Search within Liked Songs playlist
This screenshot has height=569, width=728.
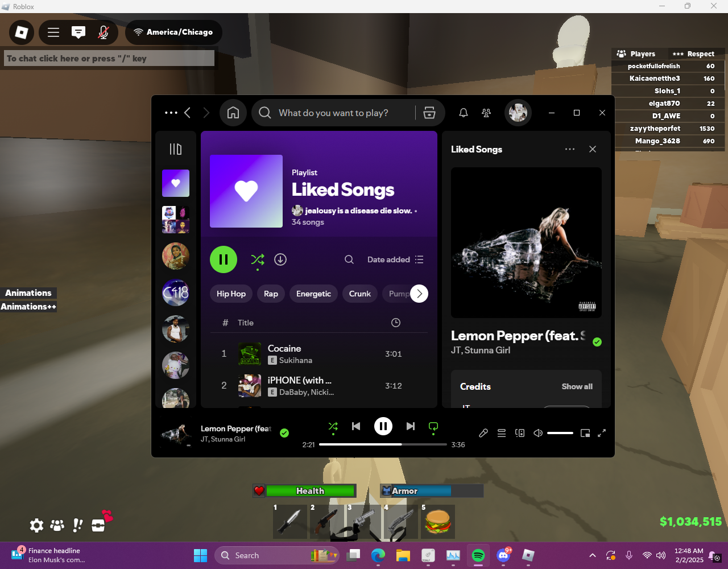(x=349, y=259)
